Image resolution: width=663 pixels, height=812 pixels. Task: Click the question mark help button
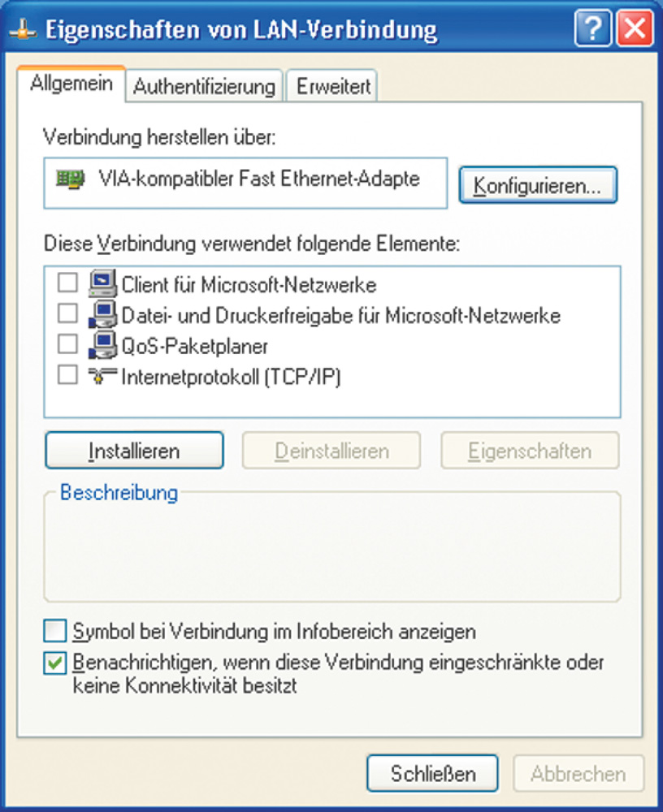point(592,28)
